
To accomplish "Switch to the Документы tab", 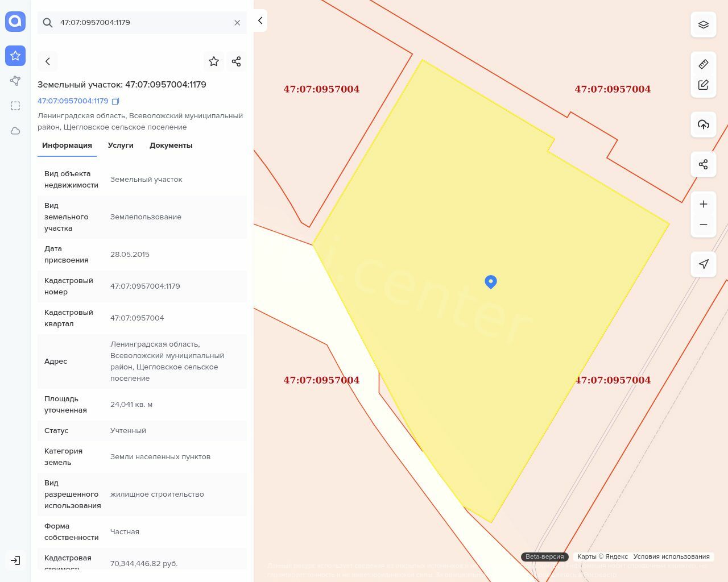I will point(171,145).
